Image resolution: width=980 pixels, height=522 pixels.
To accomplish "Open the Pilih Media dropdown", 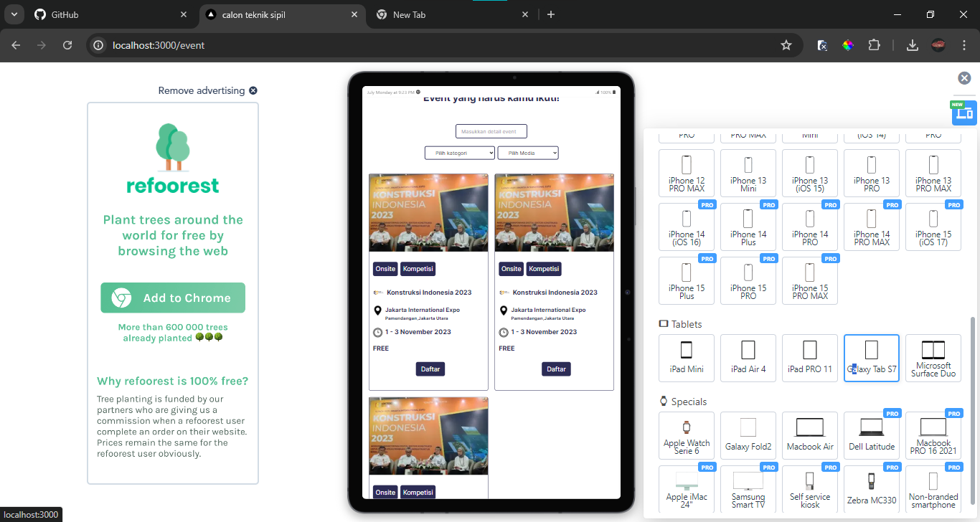I will tap(528, 153).
